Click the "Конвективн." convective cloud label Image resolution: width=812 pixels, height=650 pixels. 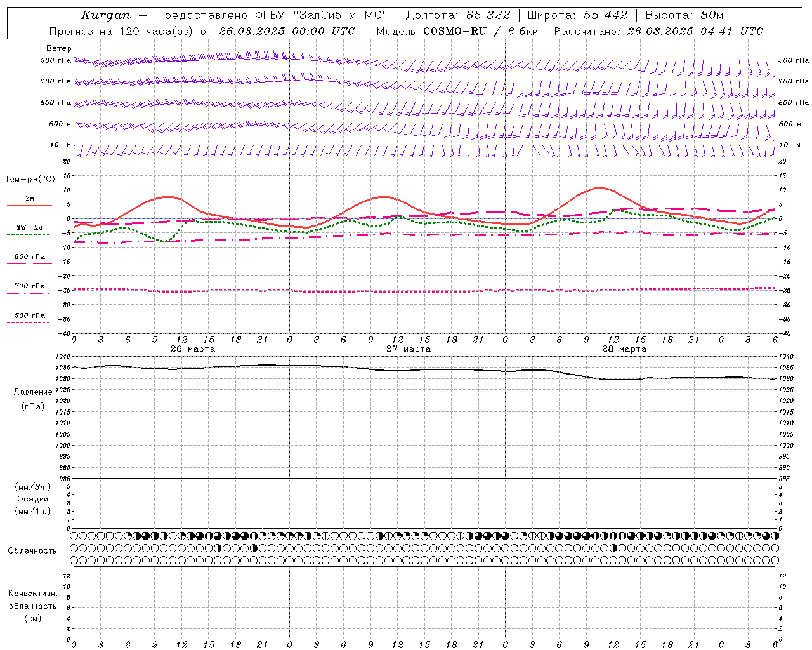[32, 594]
